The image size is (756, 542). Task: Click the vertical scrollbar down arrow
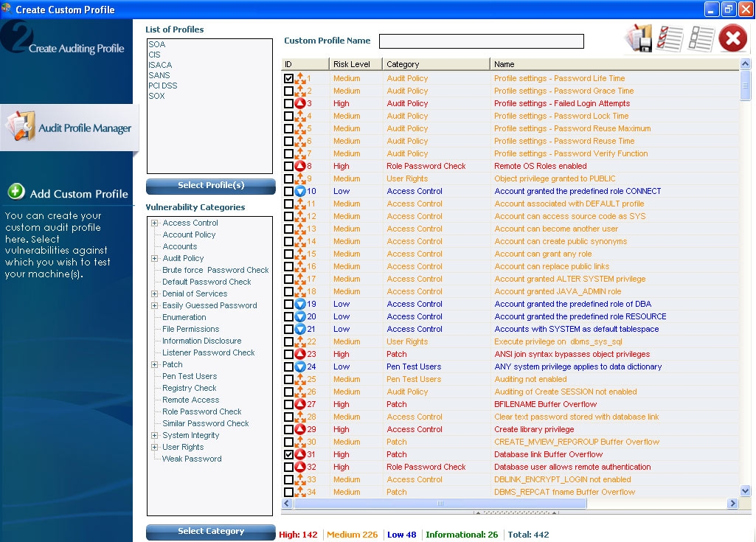click(x=746, y=491)
